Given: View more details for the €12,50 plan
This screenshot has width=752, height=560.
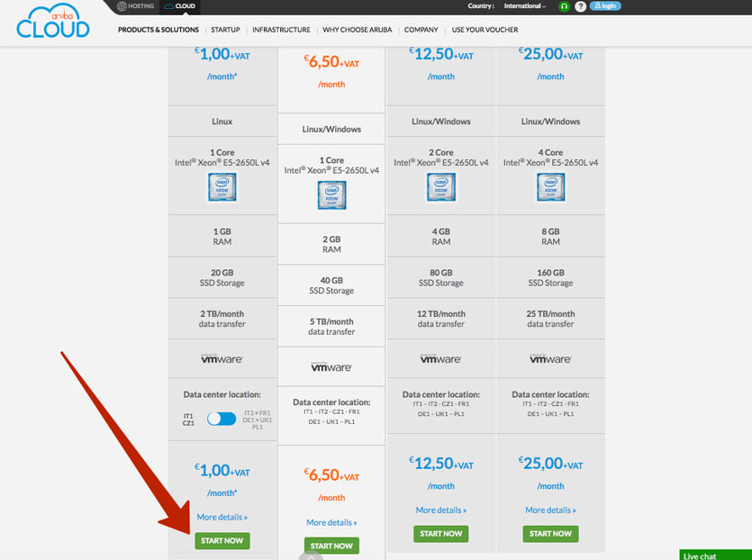Looking at the screenshot, I should click(x=440, y=510).
